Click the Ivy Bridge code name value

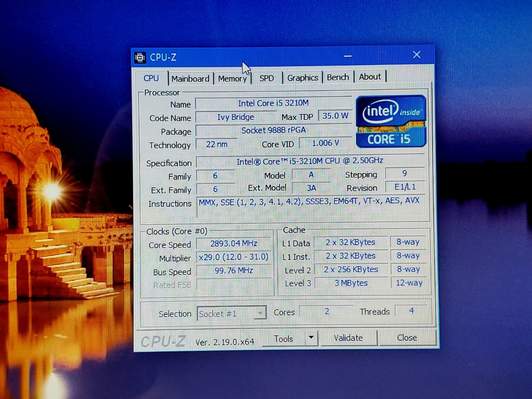point(235,117)
